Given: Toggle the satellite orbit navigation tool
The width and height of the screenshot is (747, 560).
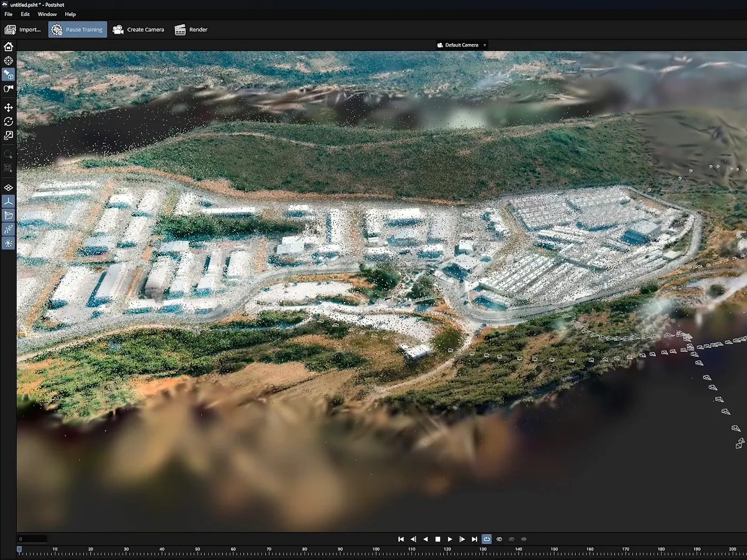Looking at the screenshot, I should pos(9,75).
